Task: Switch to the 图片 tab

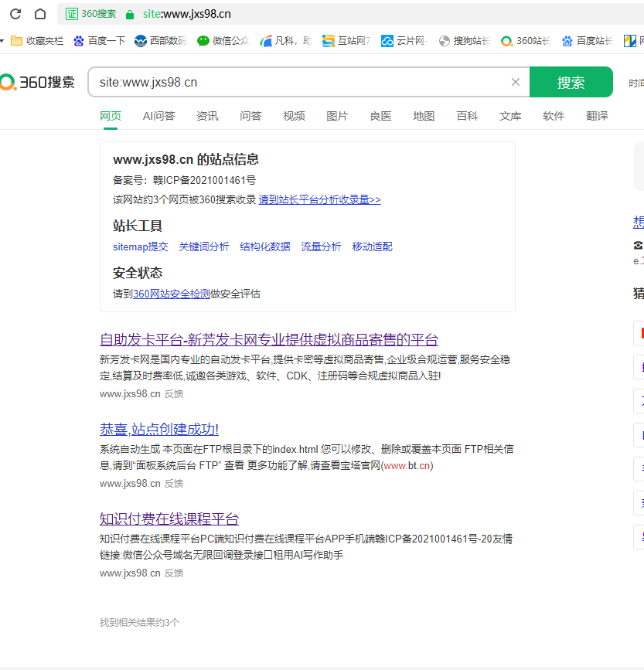Action: point(337,116)
